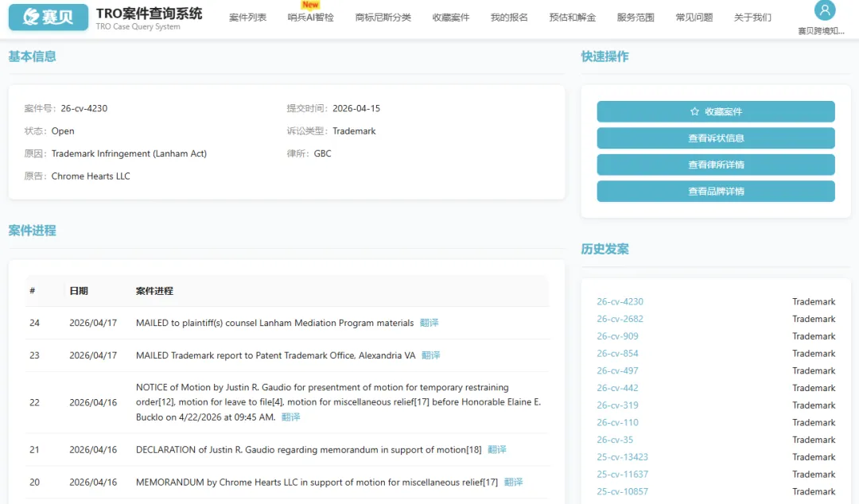Open 常见问题 FAQ page
Screen dimensions: 859x504
(x=694, y=17)
